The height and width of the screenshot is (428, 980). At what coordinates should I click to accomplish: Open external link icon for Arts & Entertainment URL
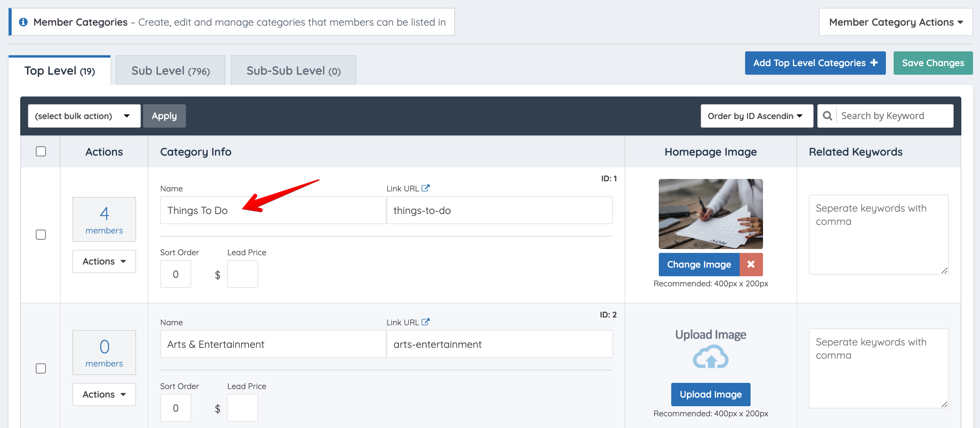pos(425,322)
